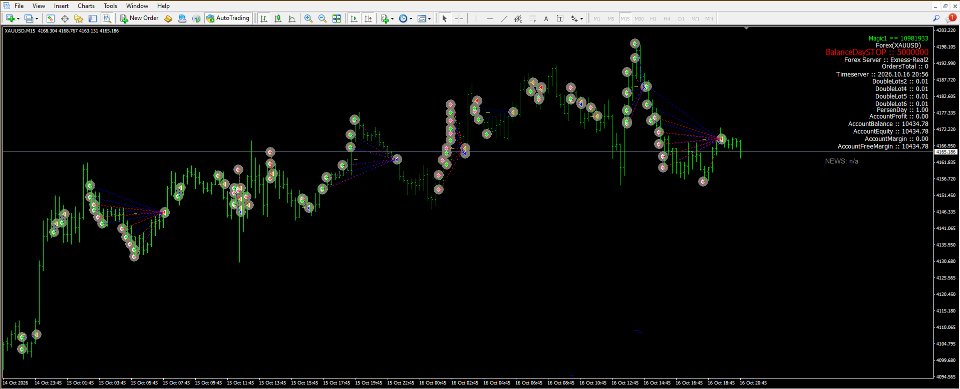Select the crosshair tool
Image resolution: width=960 pixels, height=389 pixels.
458,18
